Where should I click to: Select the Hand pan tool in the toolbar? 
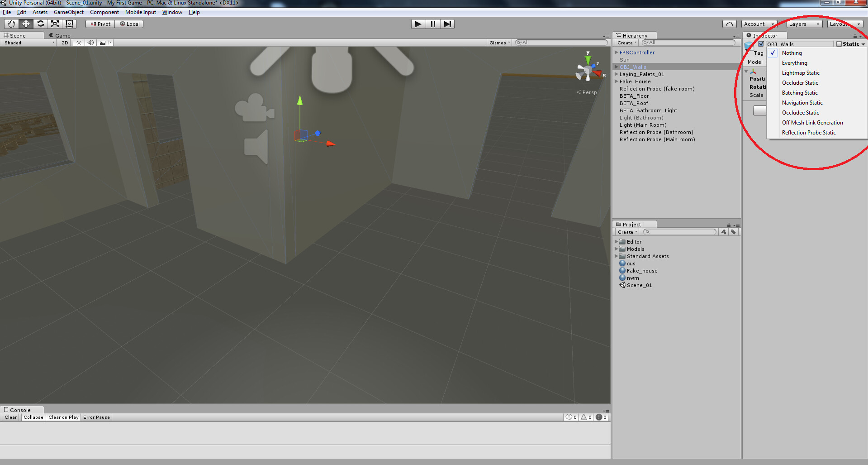[x=11, y=24]
